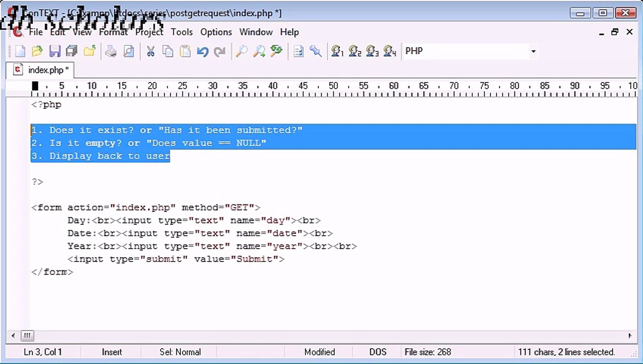Screen dimensions: 643x364
Task: Click the Open file folder icon
Action: (x=37, y=51)
